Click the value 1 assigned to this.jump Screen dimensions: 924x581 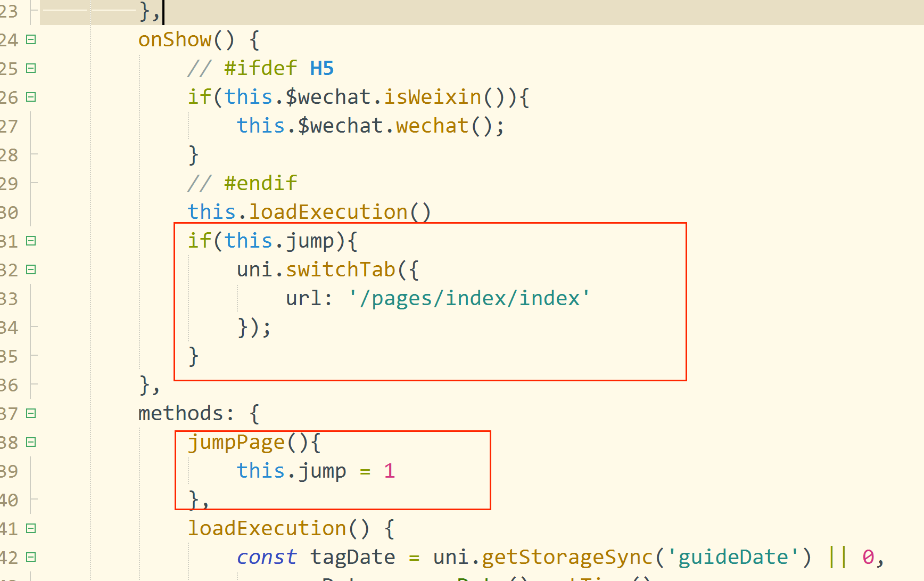(x=389, y=471)
